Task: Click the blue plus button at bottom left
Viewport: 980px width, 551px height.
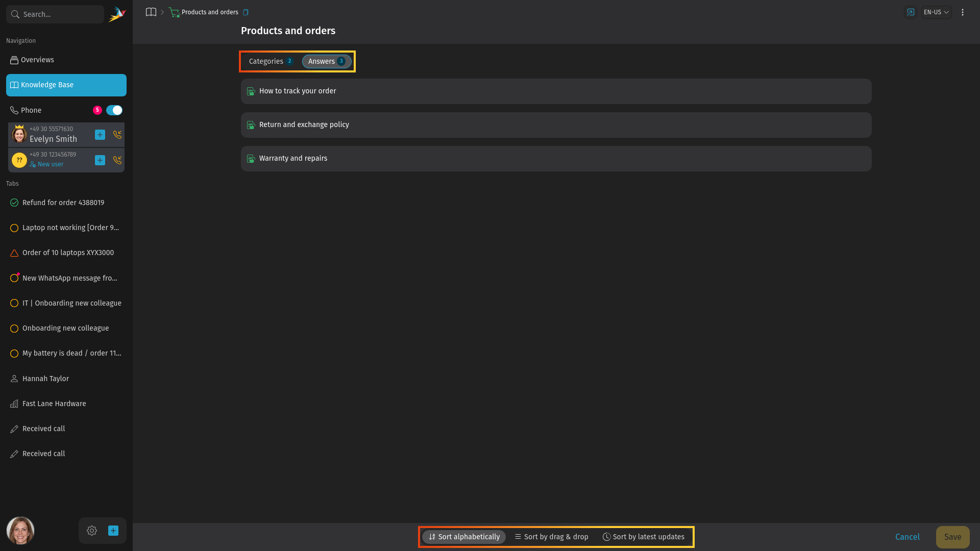Action: tap(113, 531)
